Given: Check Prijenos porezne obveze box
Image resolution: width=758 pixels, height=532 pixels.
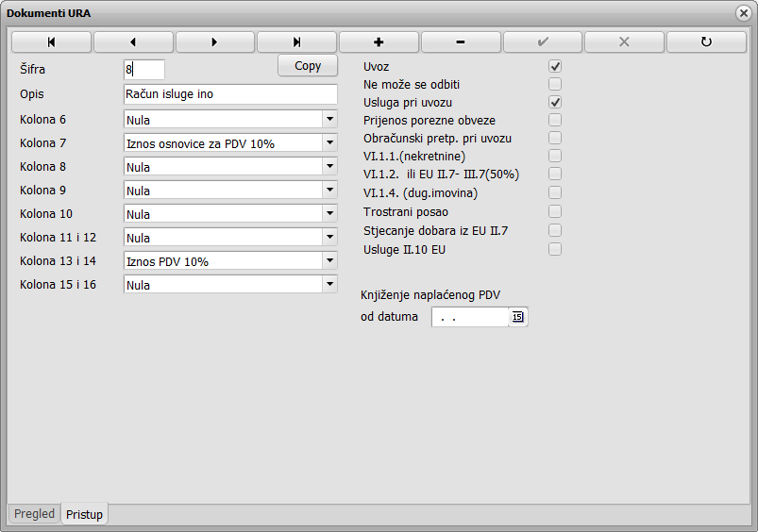Looking at the screenshot, I should tap(555, 120).
